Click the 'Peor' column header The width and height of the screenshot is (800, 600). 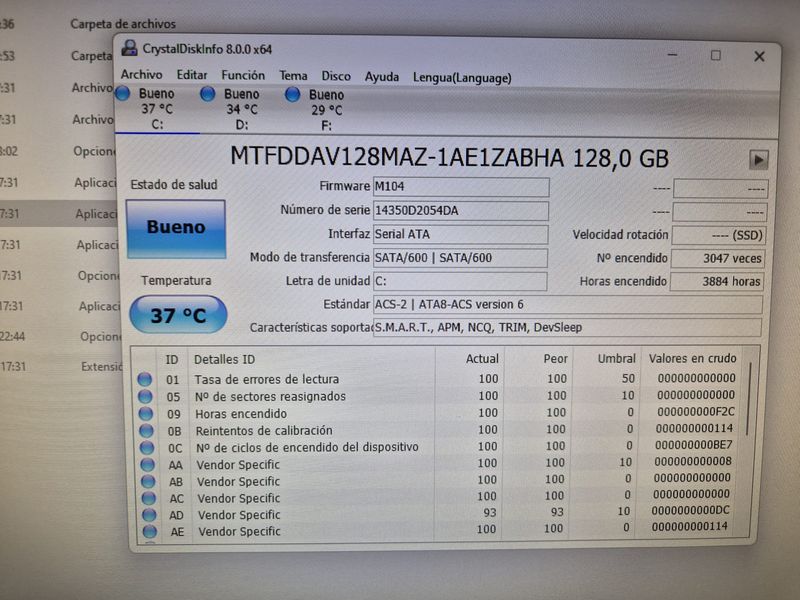click(x=539, y=359)
